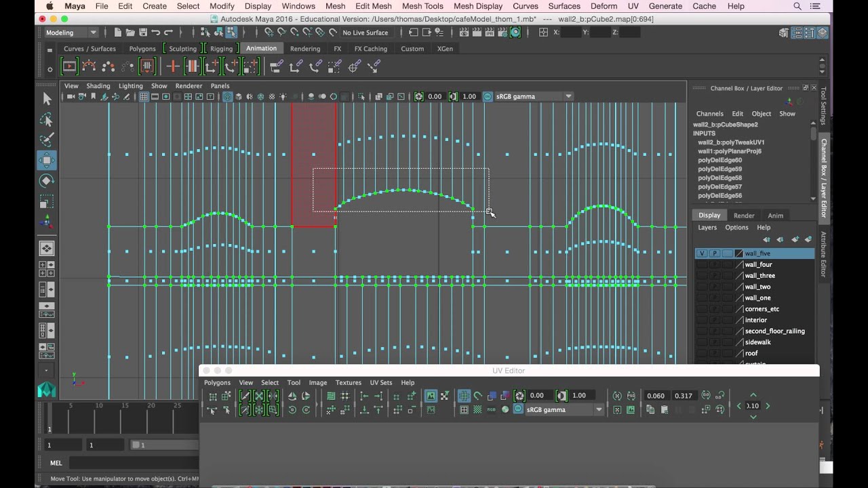Viewport: 868px width, 488px height.
Task: Click Select by component type icon
Action: coord(231,33)
